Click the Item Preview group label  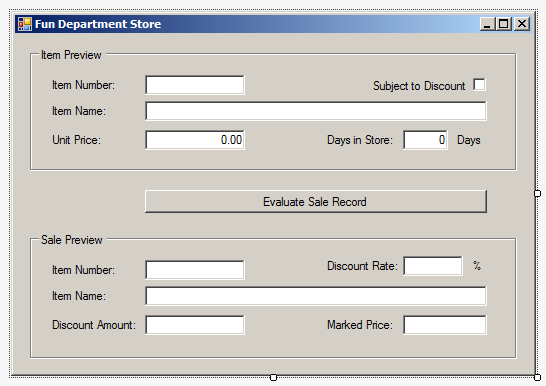(x=71, y=55)
